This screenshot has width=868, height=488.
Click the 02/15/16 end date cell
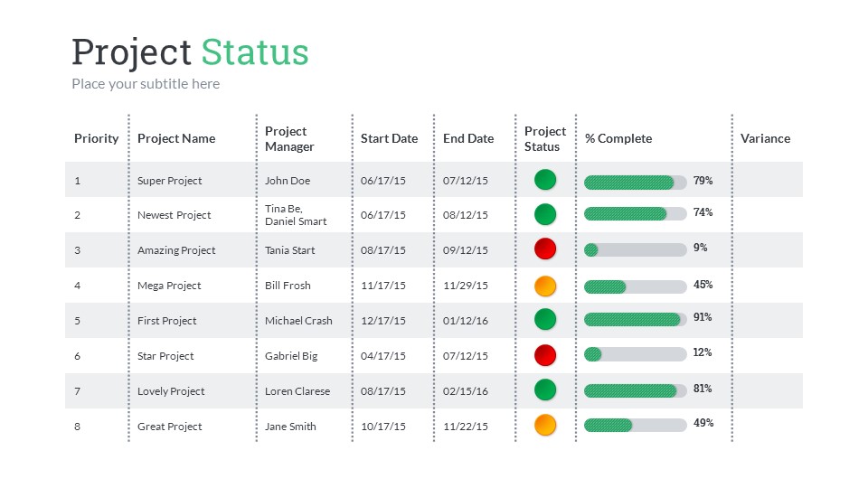[x=466, y=391]
